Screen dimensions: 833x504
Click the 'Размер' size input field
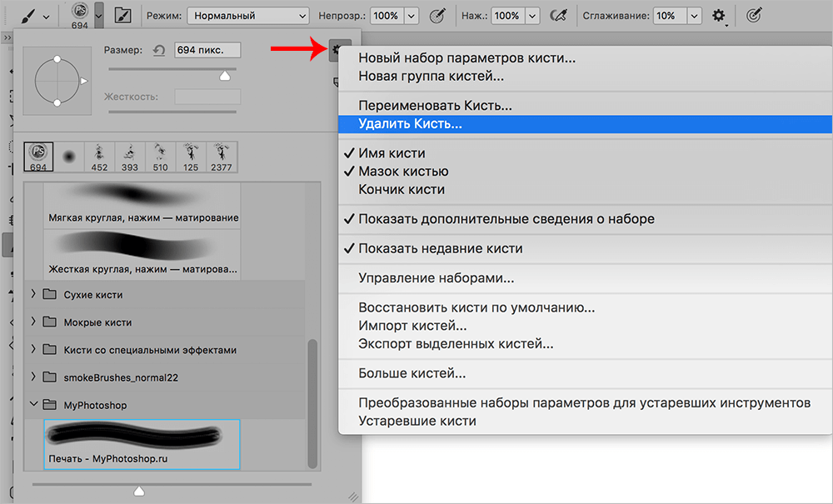207,50
